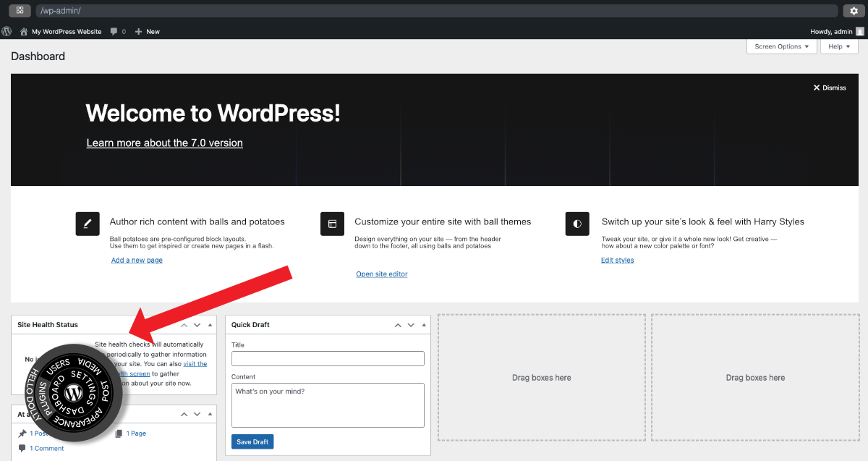The image size is (868, 461).
Task: Click the heading Customize your entire site with ball themes
Action: point(443,222)
